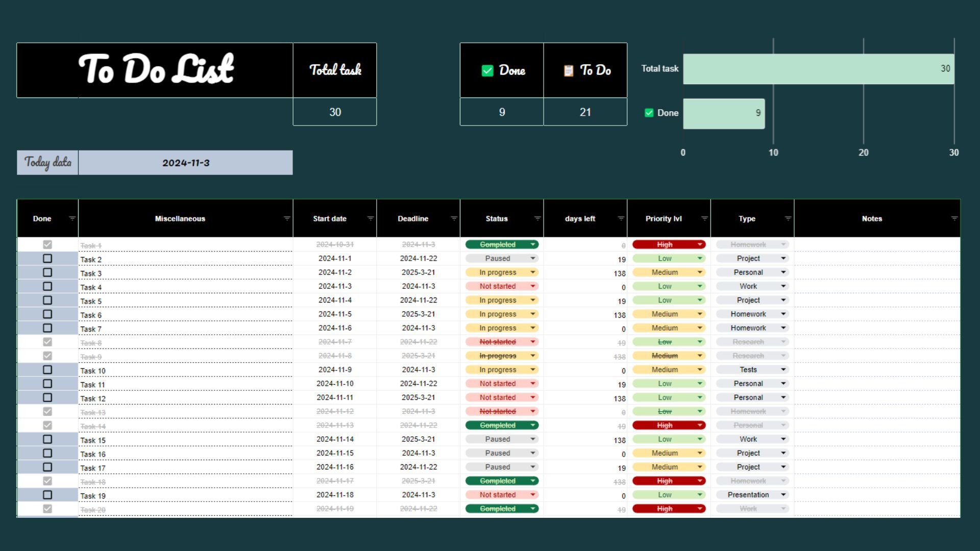Click the Done bar in chart

723,113
